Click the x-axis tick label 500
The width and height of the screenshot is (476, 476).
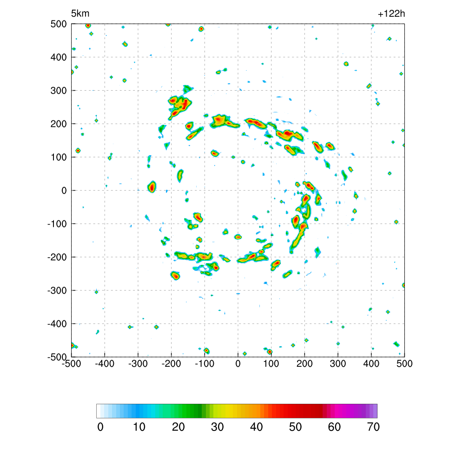[404, 364]
